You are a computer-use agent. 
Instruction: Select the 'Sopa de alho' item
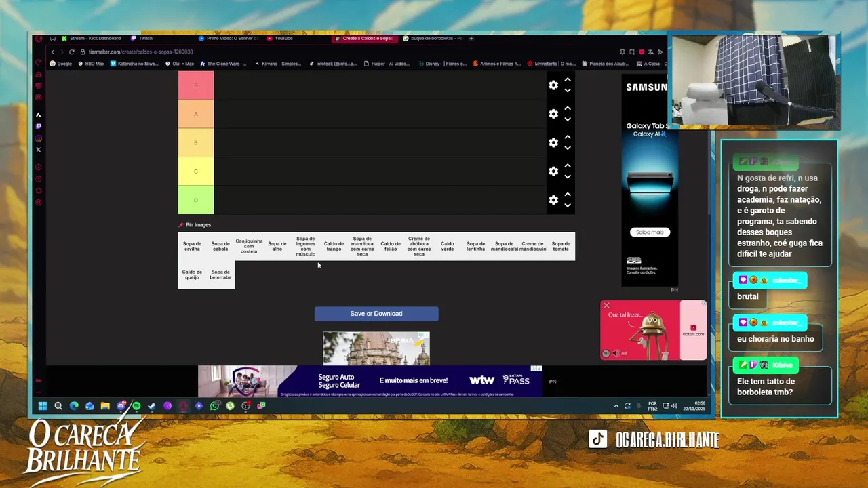point(277,246)
